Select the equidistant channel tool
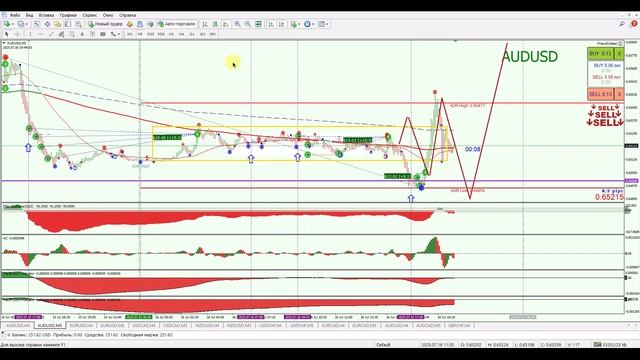The width and height of the screenshot is (640, 360). click(x=61, y=34)
